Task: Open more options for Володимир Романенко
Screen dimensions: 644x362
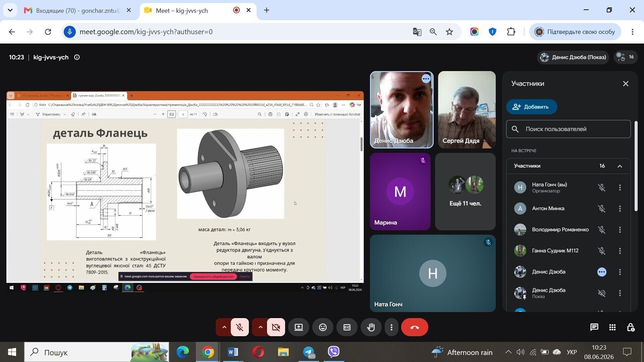Action: coord(620,230)
